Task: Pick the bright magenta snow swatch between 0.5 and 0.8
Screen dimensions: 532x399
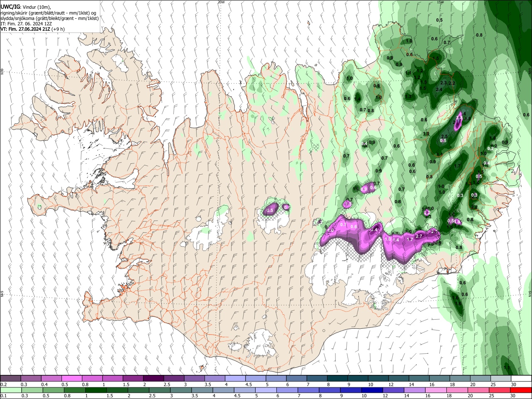Action: [x=71, y=378]
